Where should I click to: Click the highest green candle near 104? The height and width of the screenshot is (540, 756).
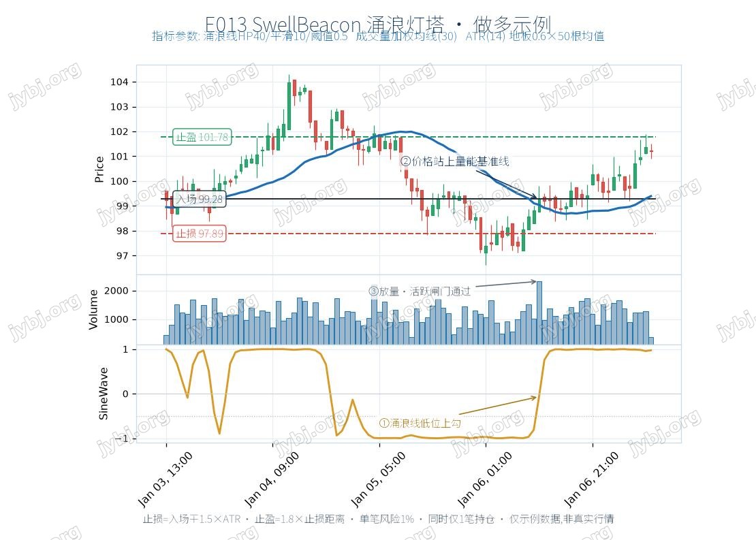click(x=289, y=106)
